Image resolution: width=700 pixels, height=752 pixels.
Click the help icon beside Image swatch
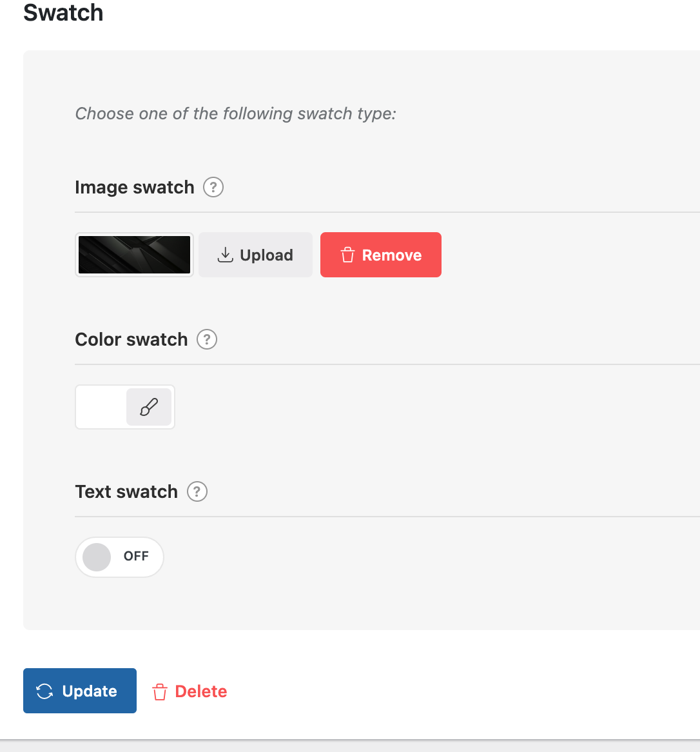click(213, 188)
